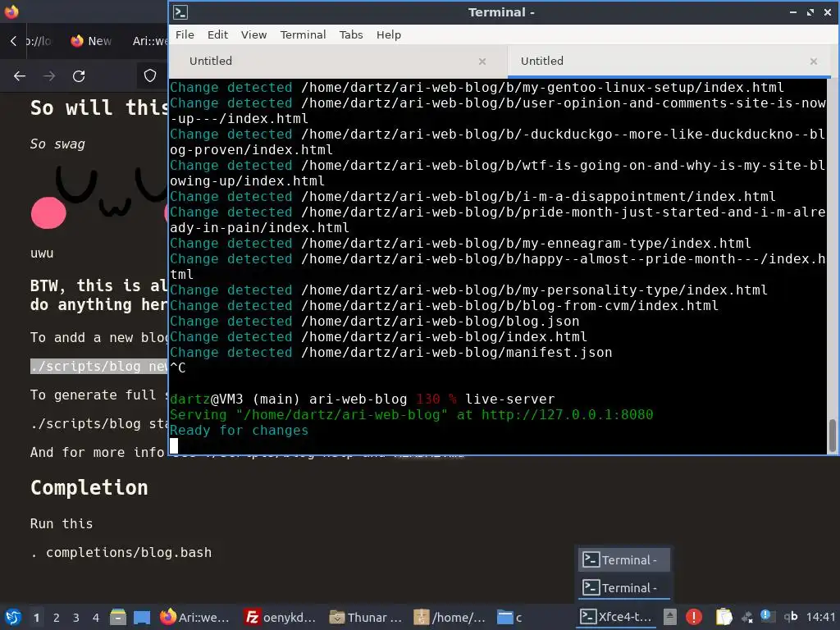Select first Terminal entry in window list popup
Viewport: 840px width, 630px height.
pos(623,559)
